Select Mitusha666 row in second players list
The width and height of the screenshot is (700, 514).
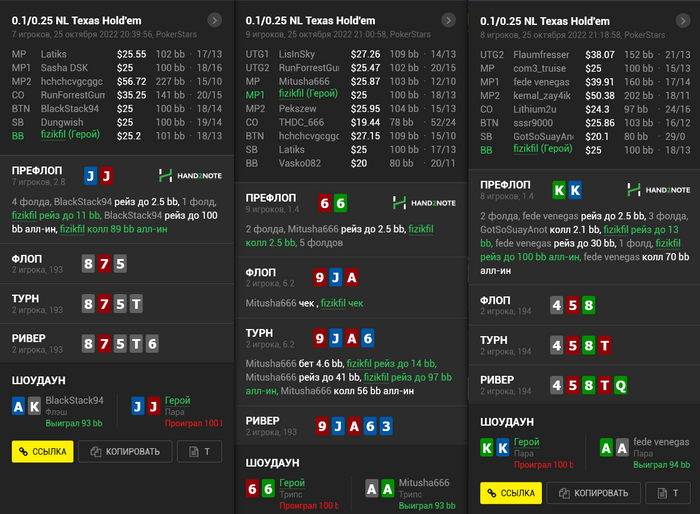[350, 81]
